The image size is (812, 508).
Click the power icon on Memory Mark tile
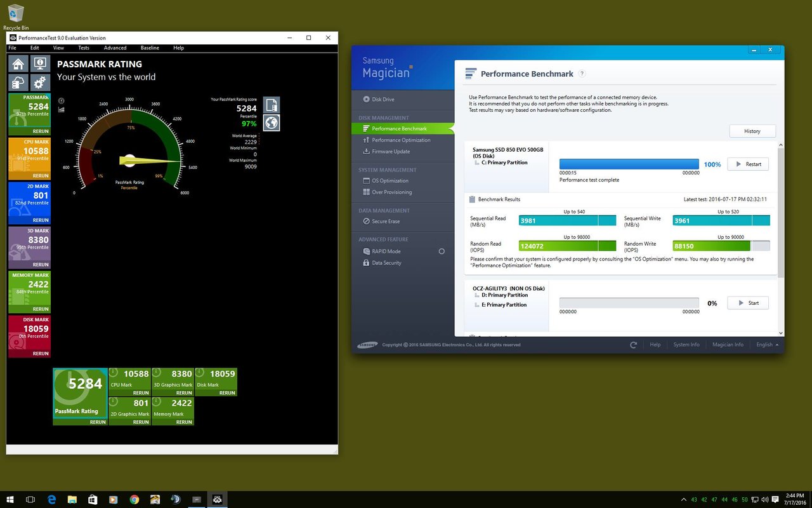point(157,403)
